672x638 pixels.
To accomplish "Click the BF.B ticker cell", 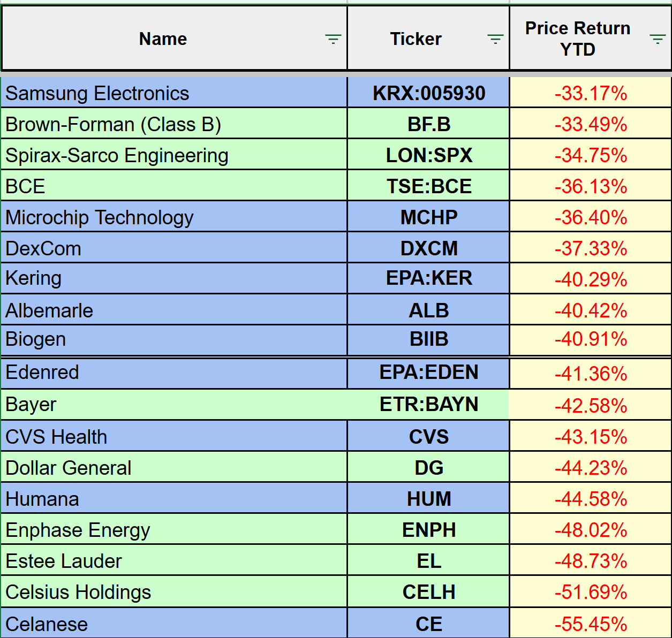I will tap(428, 124).
